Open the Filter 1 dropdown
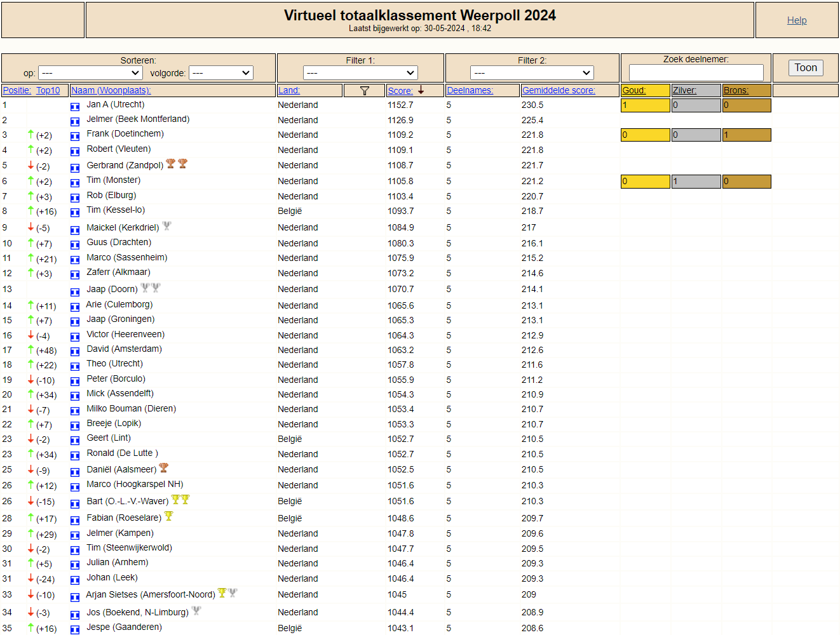Viewport: 840px width, 635px height. [x=360, y=73]
